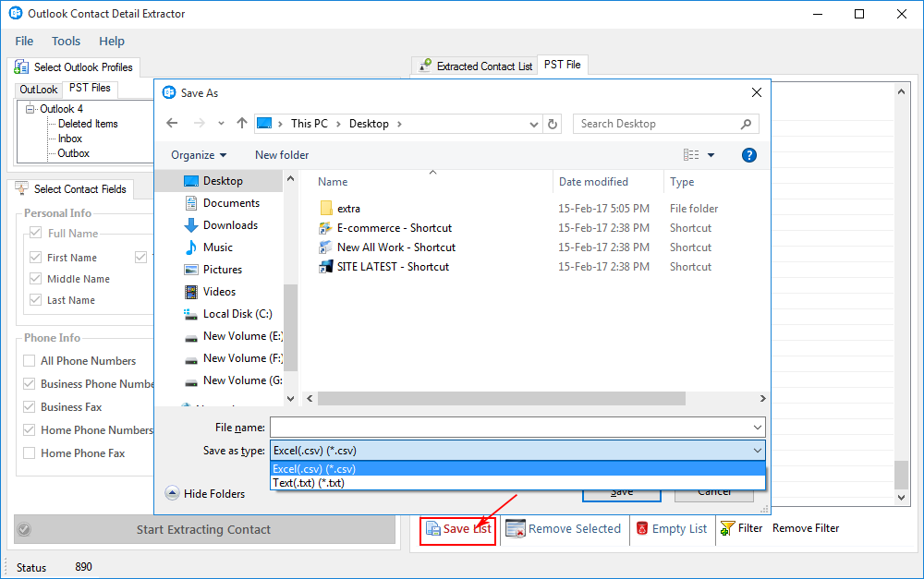Toggle the First Name checkbox

35,258
